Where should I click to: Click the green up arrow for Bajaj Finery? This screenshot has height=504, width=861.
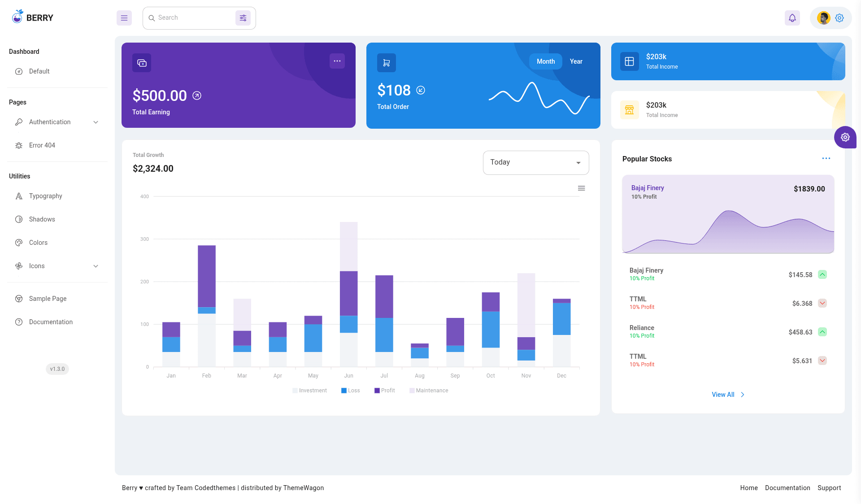(822, 274)
